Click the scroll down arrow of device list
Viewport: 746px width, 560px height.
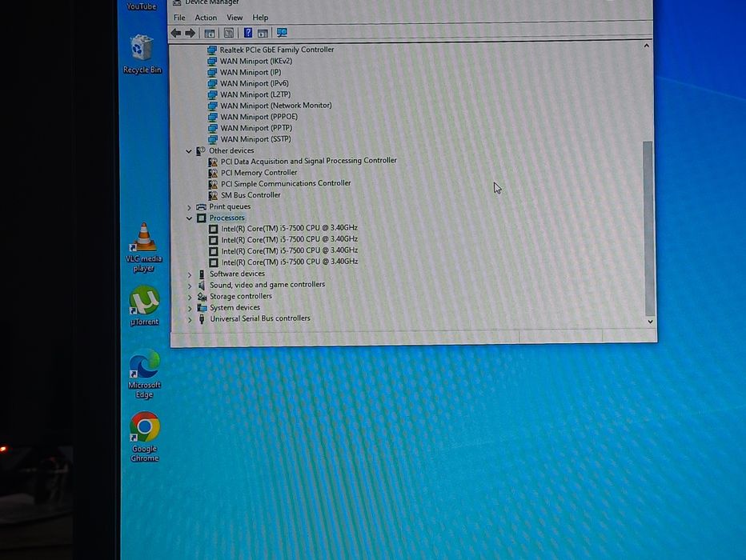click(651, 322)
